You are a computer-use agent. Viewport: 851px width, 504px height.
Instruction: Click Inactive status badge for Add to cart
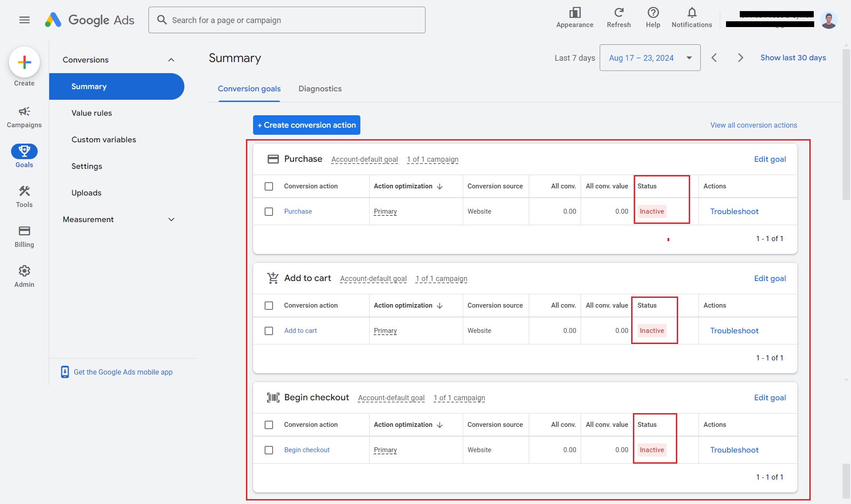652,331
